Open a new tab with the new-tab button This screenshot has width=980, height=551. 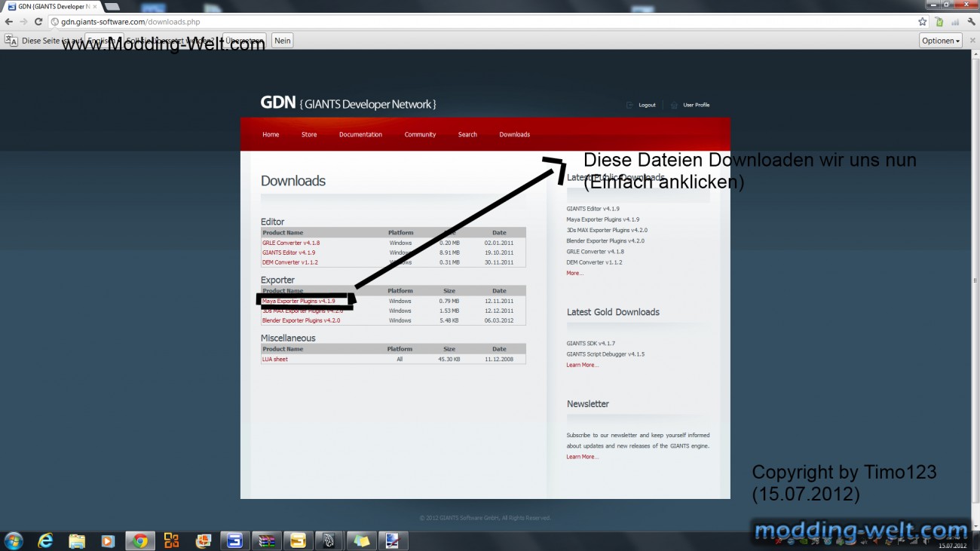[x=112, y=6]
